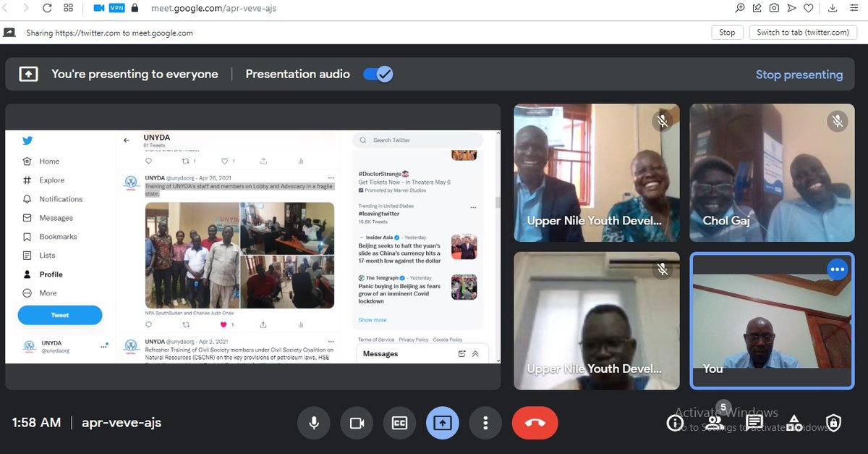Open the speed dial grid icon
The image size is (868, 454).
68,8
